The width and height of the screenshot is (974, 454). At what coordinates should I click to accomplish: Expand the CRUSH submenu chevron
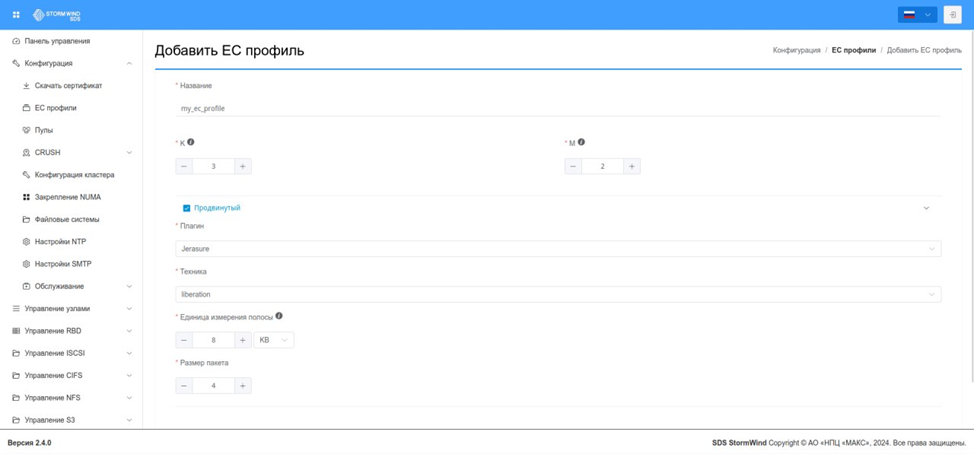click(129, 153)
